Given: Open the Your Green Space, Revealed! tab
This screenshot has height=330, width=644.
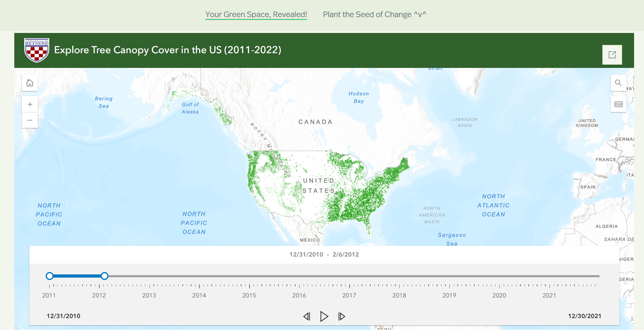Looking at the screenshot, I should point(256,15).
